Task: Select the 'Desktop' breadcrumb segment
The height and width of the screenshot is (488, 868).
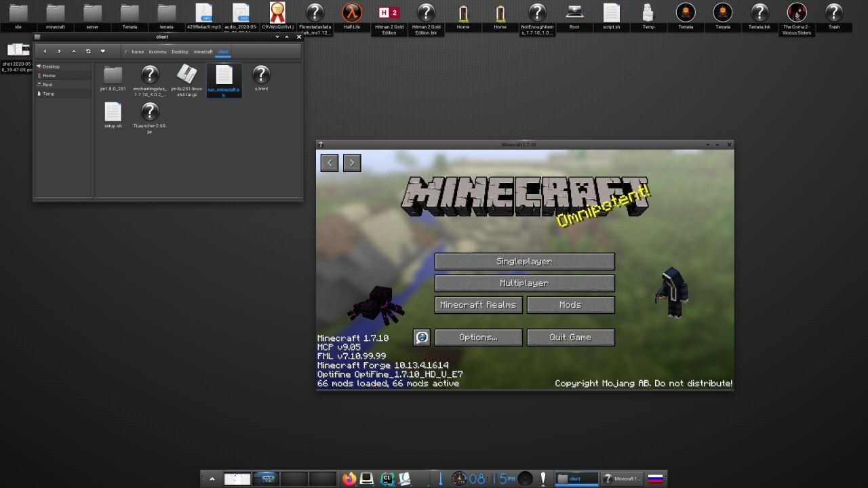Action: click(x=180, y=52)
